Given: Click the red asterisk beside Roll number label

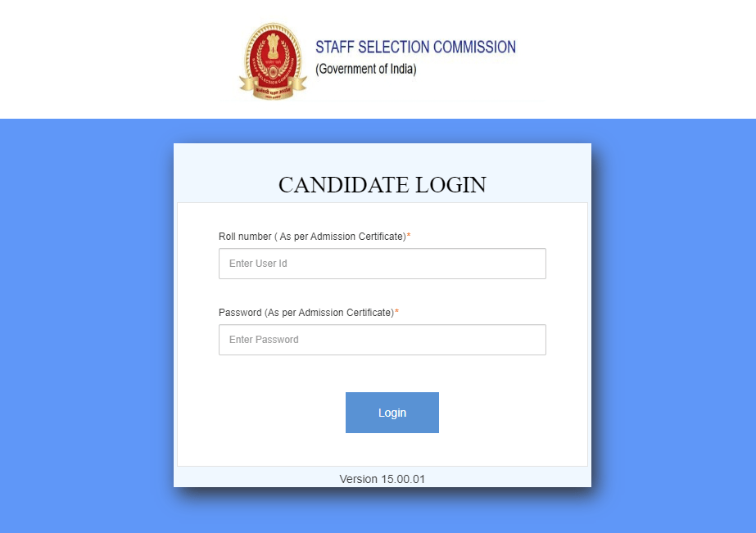Looking at the screenshot, I should (409, 237).
